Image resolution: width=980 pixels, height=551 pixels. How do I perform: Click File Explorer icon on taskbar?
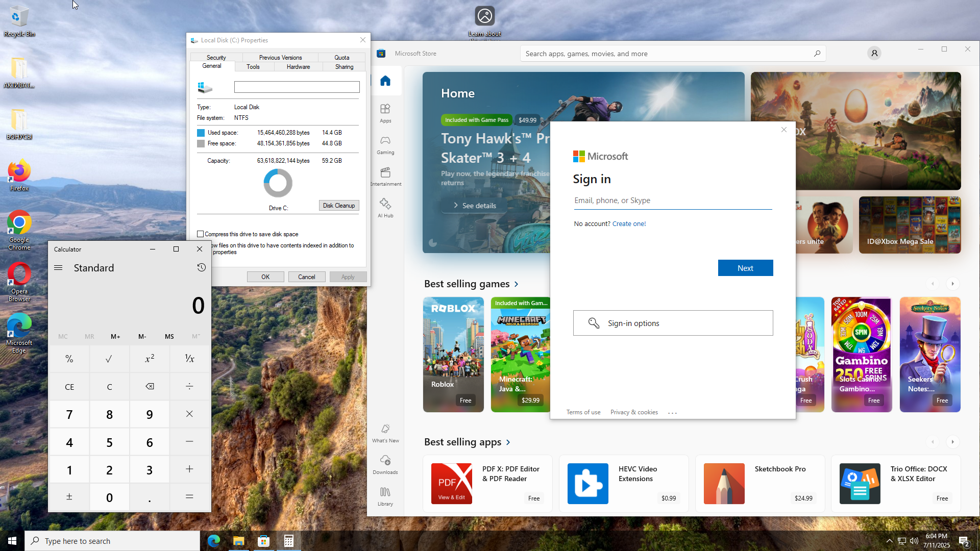tap(239, 541)
